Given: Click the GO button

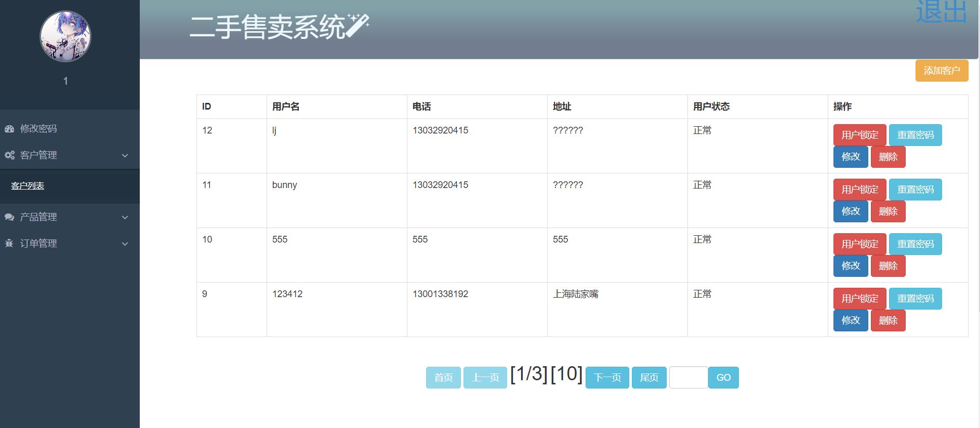Looking at the screenshot, I should click(x=723, y=378).
